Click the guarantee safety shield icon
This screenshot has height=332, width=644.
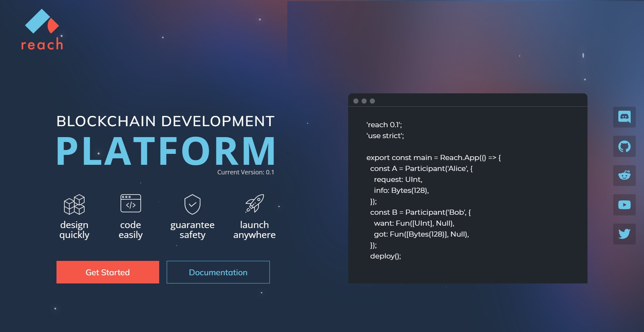(192, 204)
